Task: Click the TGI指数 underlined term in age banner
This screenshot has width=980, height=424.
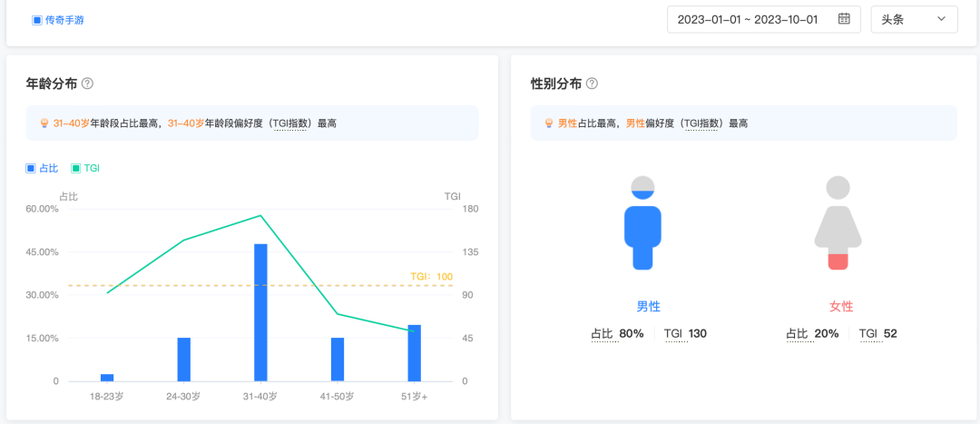Action: tap(292, 123)
